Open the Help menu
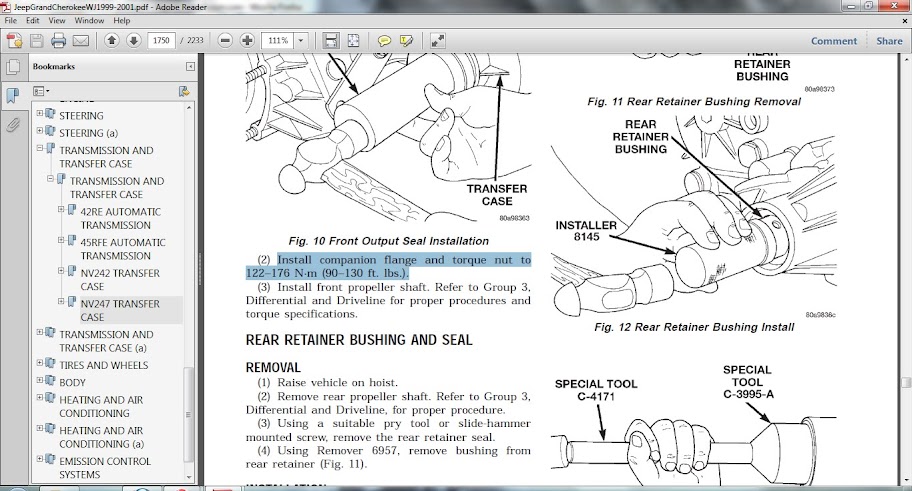912x491 pixels. click(x=122, y=20)
